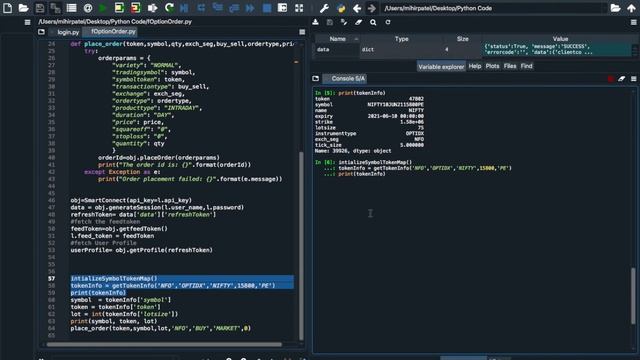Re-run the last script

click(x=169, y=8)
